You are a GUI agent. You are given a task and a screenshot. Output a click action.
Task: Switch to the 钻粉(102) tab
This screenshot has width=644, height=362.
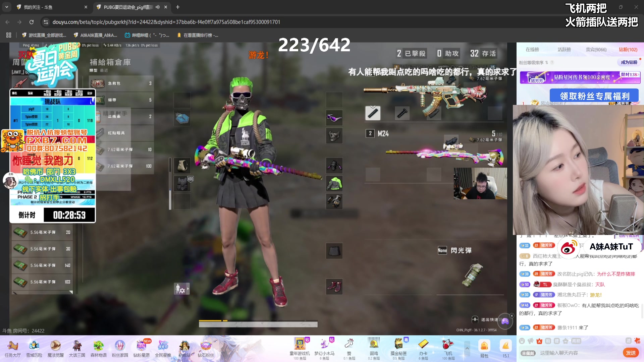628,50
